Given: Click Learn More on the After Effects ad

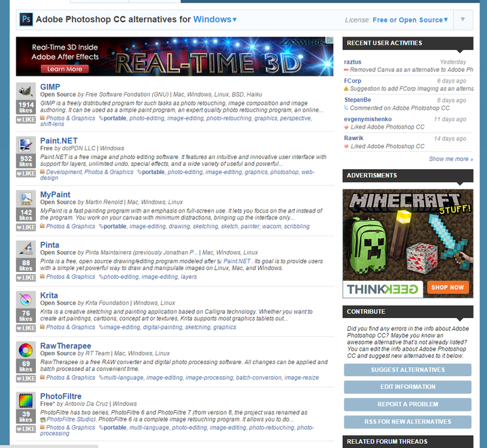Looking at the screenshot, I should pyautogui.click(x=65, y=69).
